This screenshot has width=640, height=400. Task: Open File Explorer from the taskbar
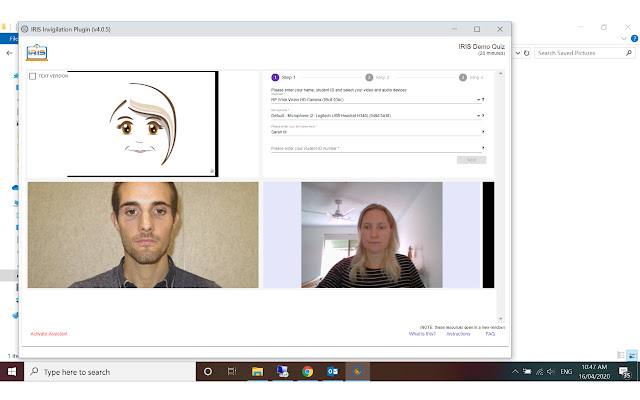(257, 371)
